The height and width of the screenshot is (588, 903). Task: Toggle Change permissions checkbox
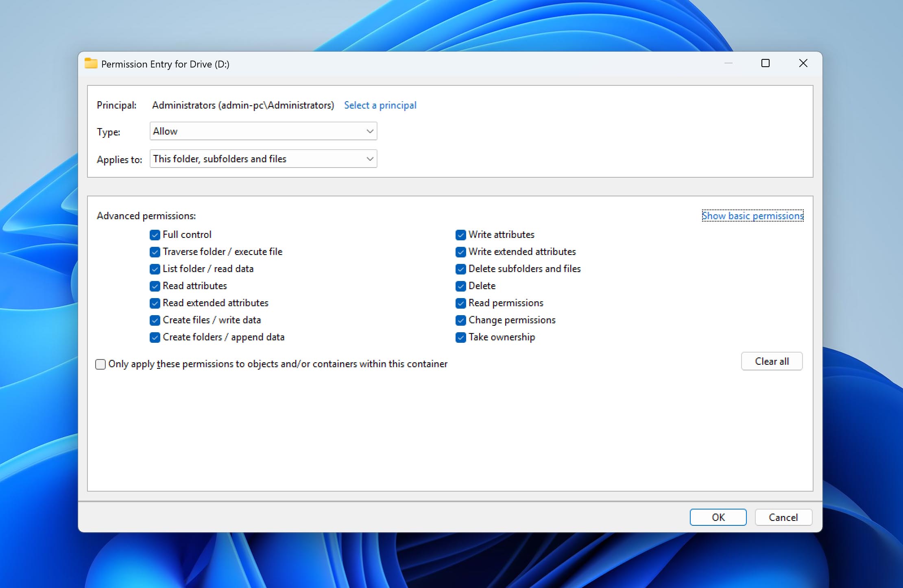pyautogui.click(x=460, y=320)
